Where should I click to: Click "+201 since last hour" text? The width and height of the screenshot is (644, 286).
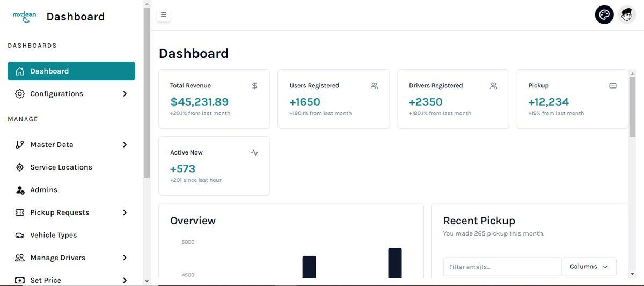(x=196, y=180)
